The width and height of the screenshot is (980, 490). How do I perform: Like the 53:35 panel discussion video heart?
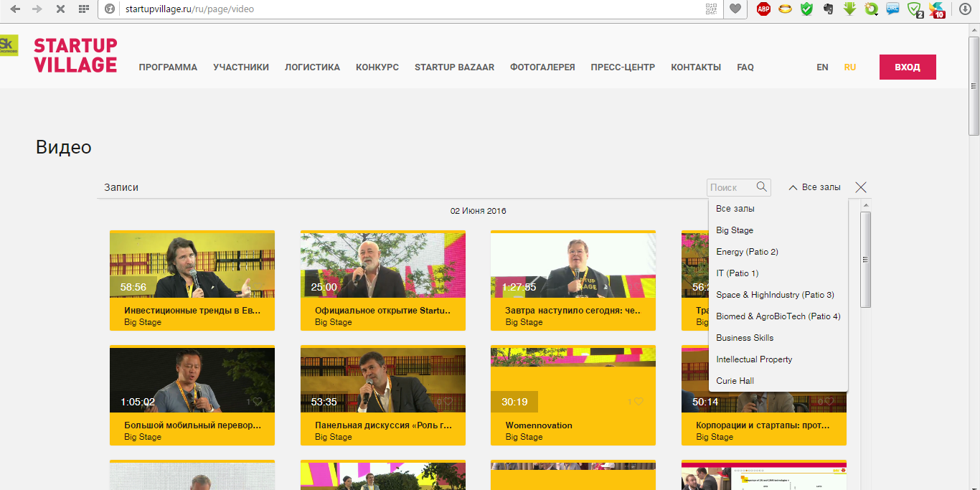[448, 402]
